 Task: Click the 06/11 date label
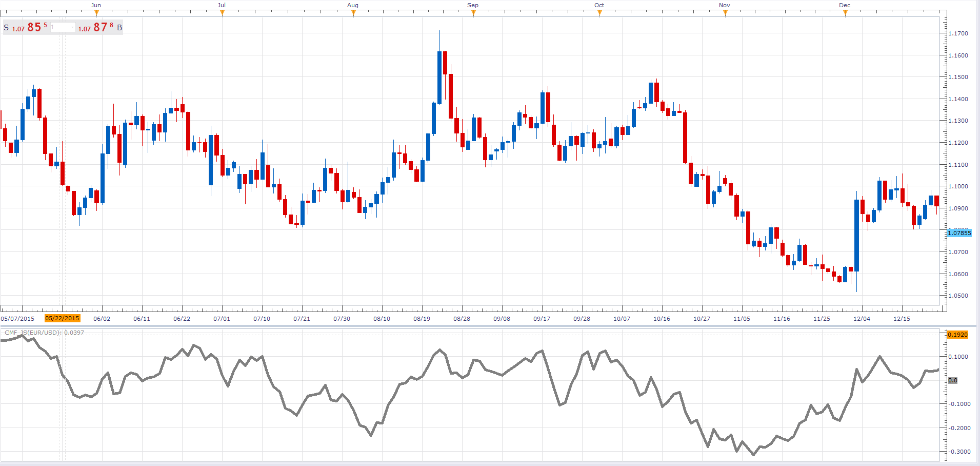point(142,319)
